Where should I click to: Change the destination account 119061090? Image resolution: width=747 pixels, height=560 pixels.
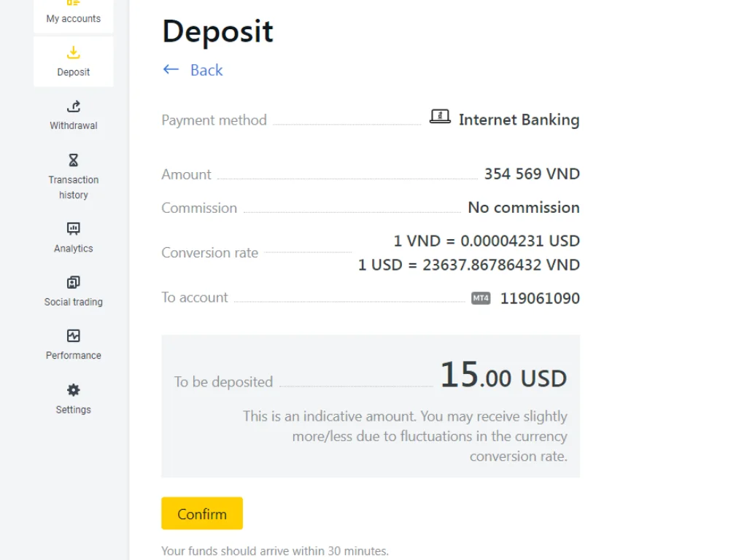540,298
